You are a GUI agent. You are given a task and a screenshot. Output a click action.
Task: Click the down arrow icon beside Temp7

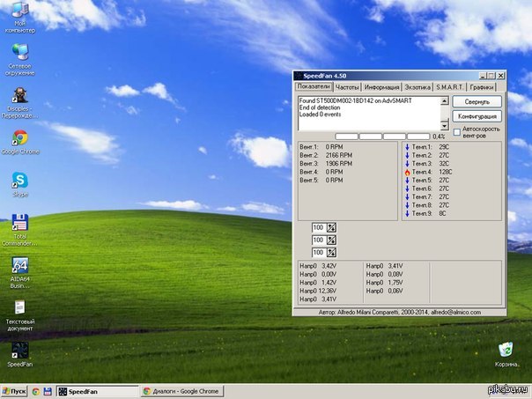pyautogui.click(x=408, y=196)
